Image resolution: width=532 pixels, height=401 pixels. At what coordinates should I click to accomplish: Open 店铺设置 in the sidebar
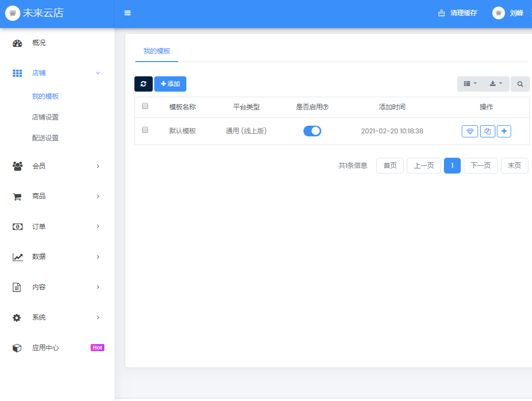click(x=45, y=117)
